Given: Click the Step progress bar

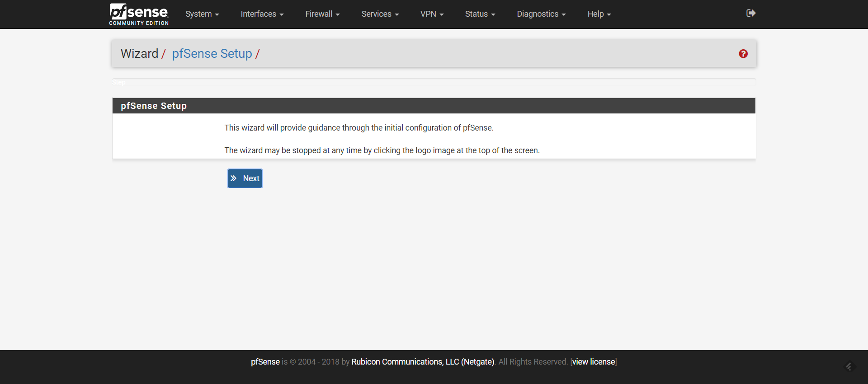Looking at the screenshot, I should (434, 82).
